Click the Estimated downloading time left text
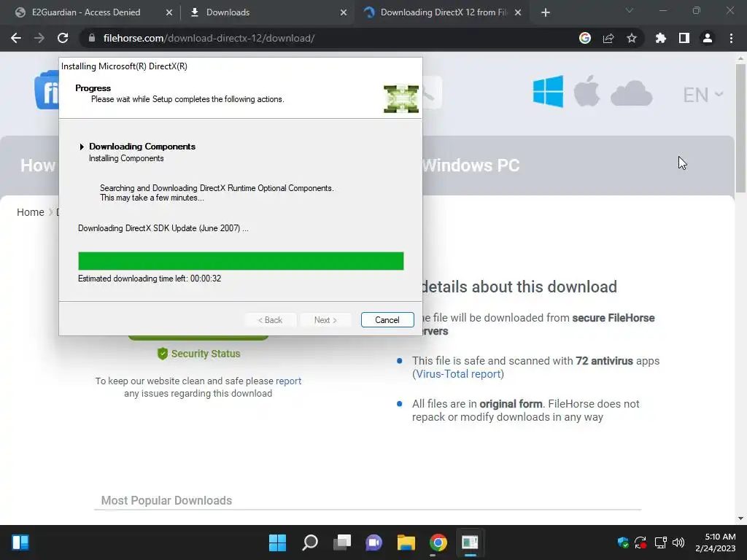This screenshot has height=560, width=747. point(150,279)
